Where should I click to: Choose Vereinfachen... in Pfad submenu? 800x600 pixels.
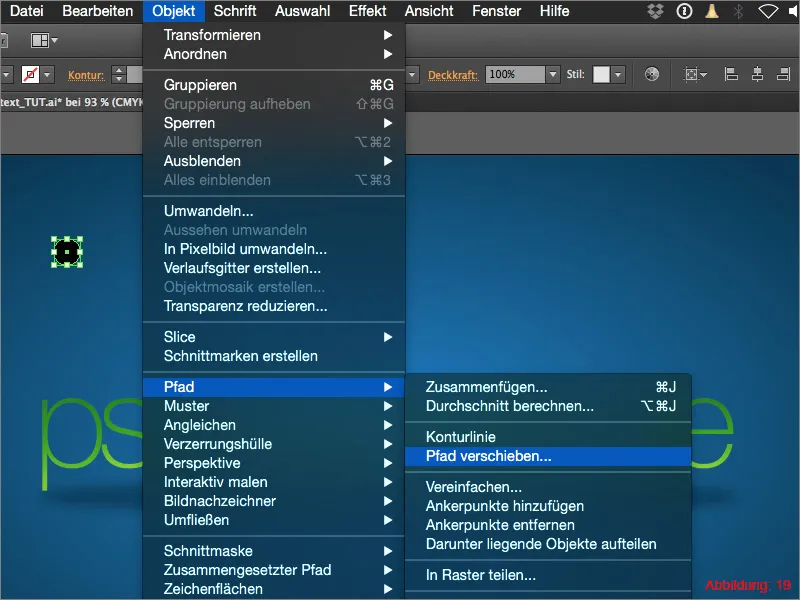(x=548, y=487)
